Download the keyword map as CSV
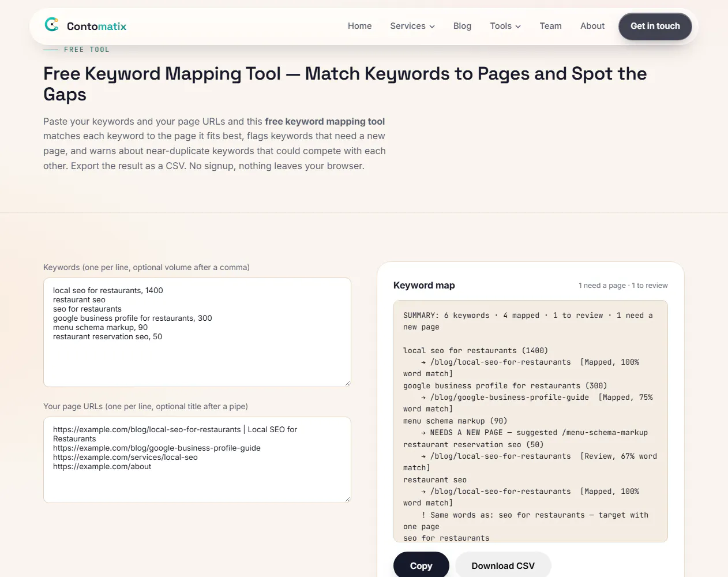 click(x=503, y=565)
